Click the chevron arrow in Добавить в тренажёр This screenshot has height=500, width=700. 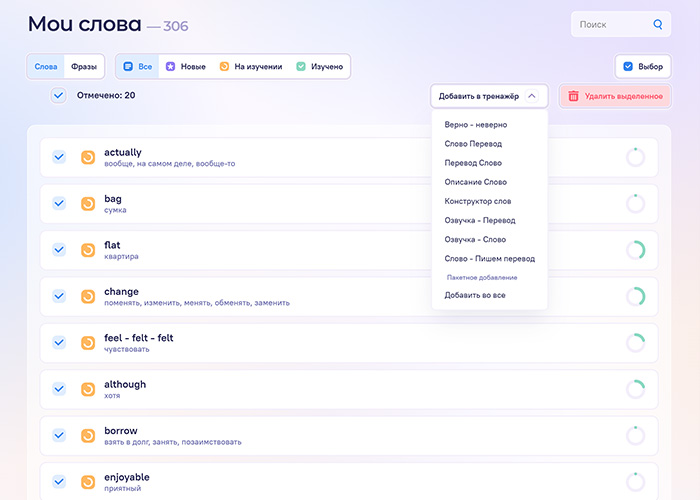point(532,96)
